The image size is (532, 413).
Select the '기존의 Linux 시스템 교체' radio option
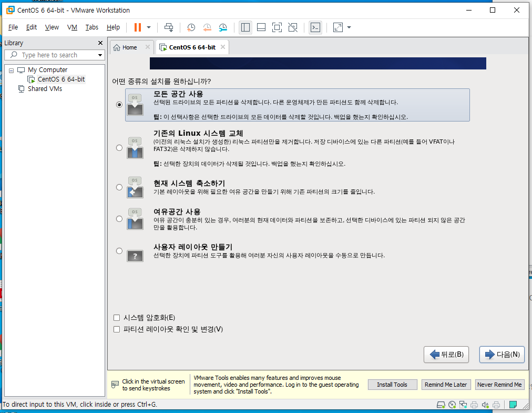click(x=119, y=148)
